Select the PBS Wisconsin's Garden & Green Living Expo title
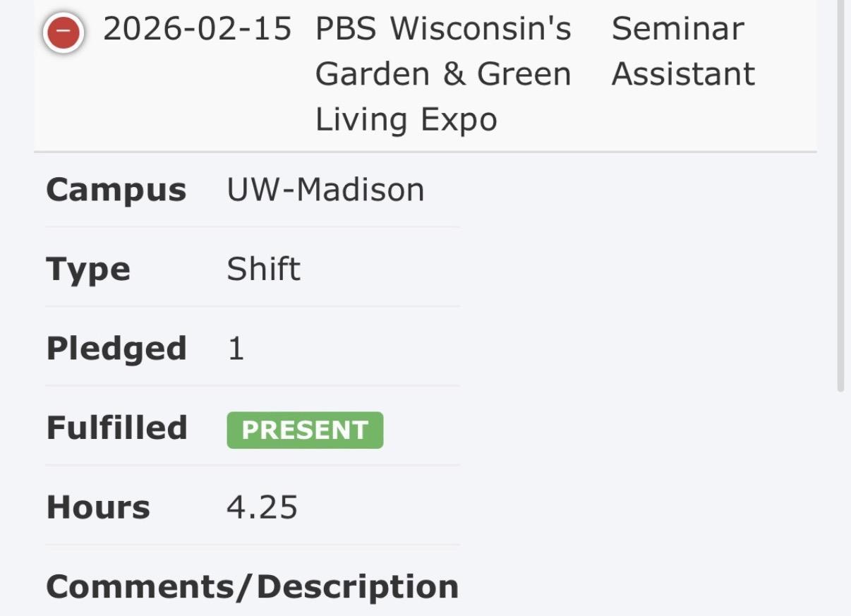 coord(442,74)
